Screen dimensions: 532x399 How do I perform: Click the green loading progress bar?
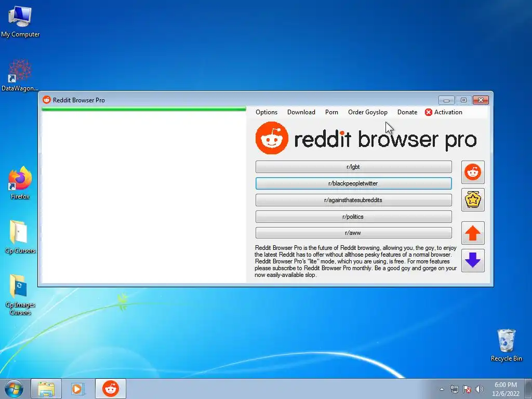point(144,109)
